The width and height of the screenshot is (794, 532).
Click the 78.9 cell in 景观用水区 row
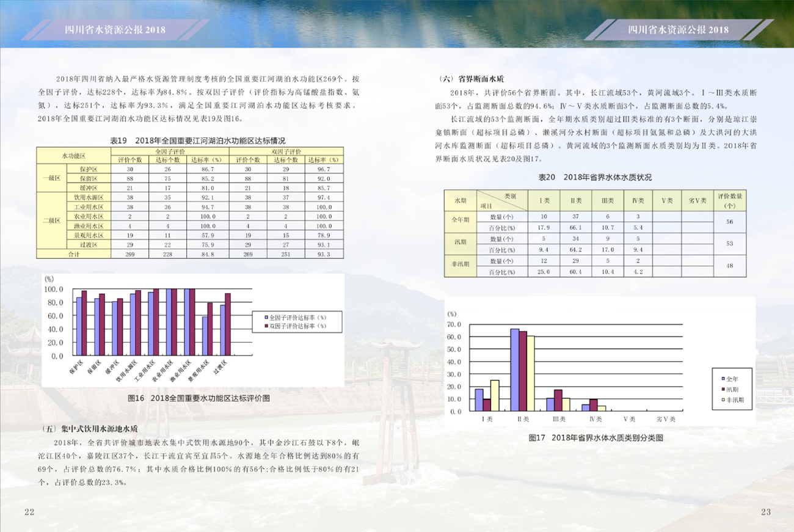click(324, 235)
